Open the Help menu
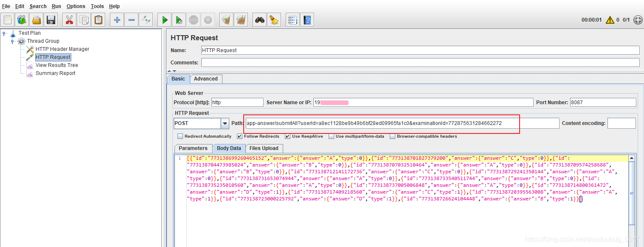The width and height of the screenshot is (644, 247). click(114, 6)
